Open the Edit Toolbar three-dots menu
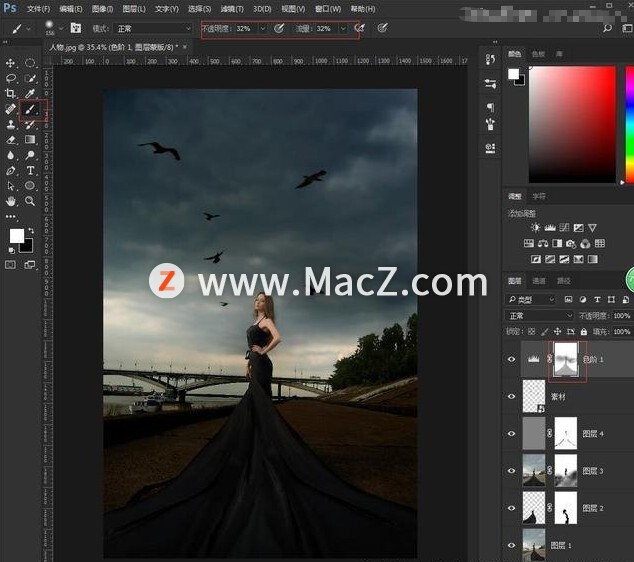 [x=11, y=217]
